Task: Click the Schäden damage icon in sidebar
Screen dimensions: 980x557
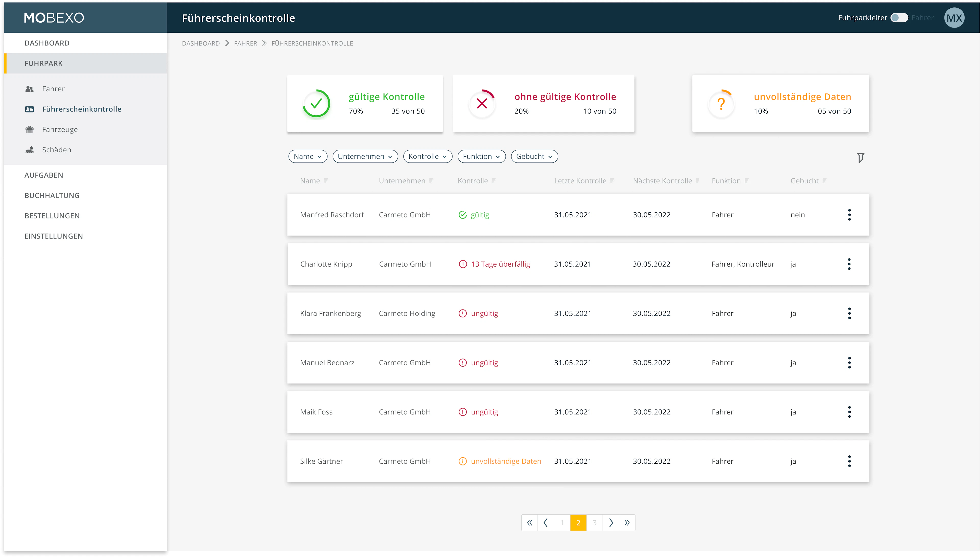Action: 30,150
